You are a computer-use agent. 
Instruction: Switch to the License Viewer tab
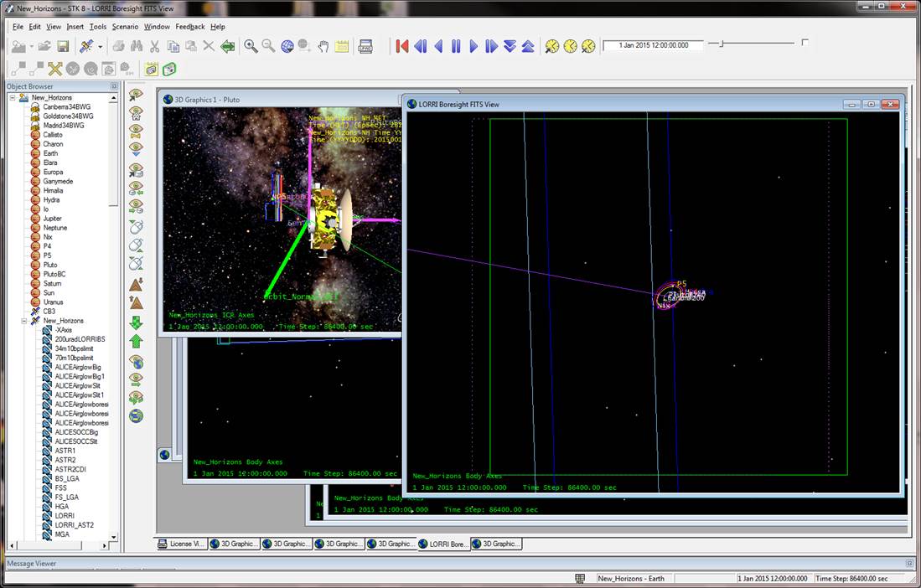182,544
